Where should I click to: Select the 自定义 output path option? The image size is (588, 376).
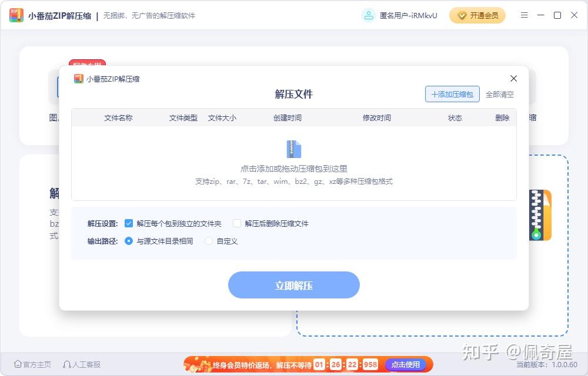pyautogui.click(x=209, y=241)
